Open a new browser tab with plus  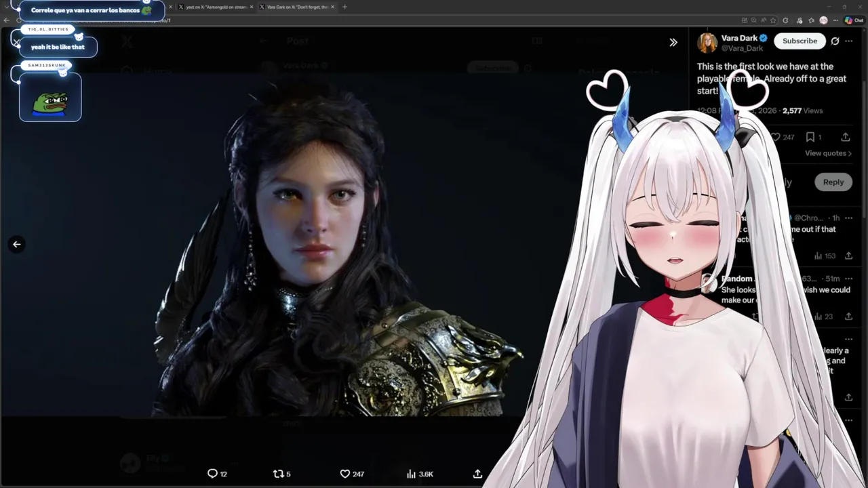(344, 7)
